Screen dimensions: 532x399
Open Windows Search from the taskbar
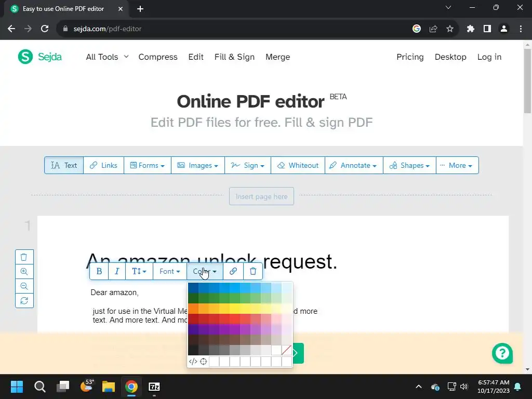39,387
